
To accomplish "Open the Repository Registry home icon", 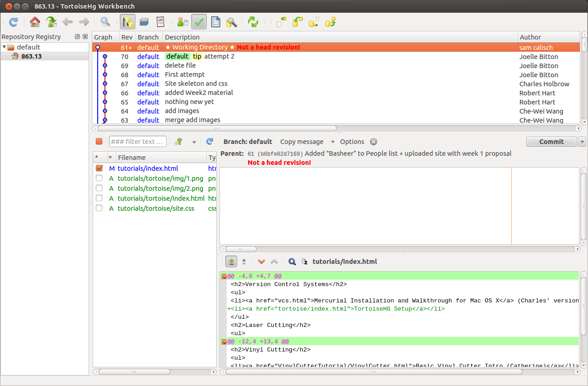I will pyautogui.click(x=35, y=21).
